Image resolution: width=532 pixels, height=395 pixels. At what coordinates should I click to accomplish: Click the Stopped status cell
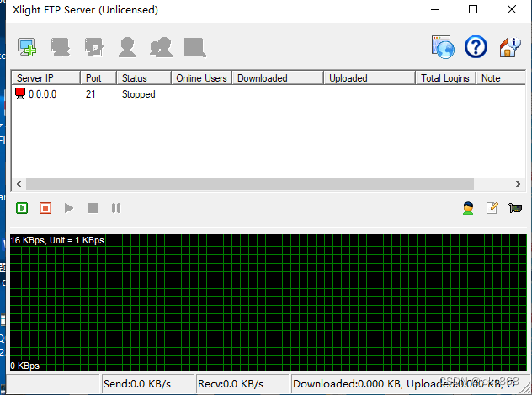pos(138,94)
